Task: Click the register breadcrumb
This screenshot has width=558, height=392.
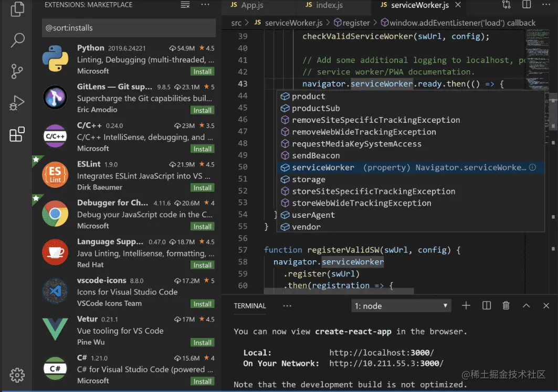Action: 352,23
